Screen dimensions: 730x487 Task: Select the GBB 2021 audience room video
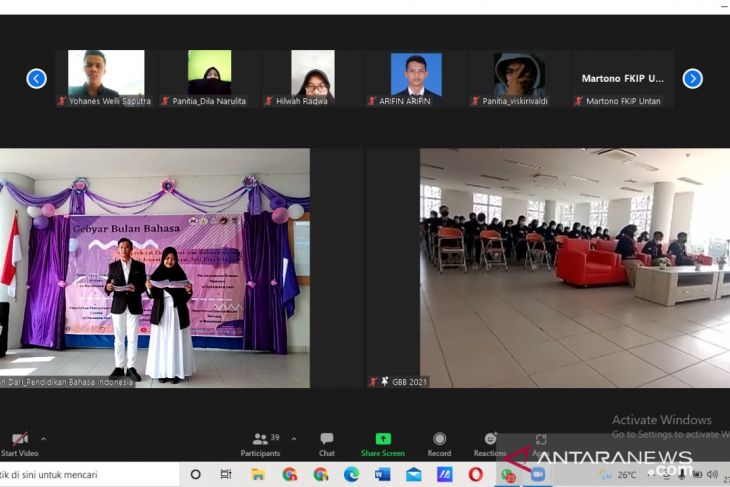click(575, 268)
